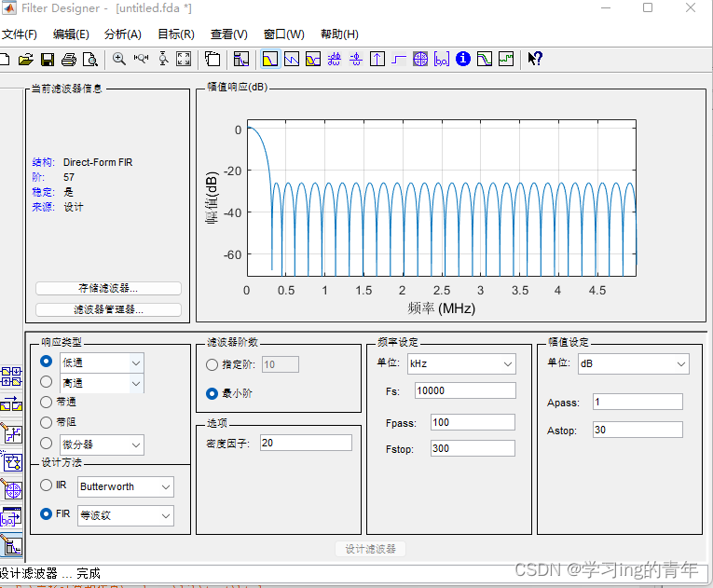Switch the design method to IIR

click(x=46, y=485)
